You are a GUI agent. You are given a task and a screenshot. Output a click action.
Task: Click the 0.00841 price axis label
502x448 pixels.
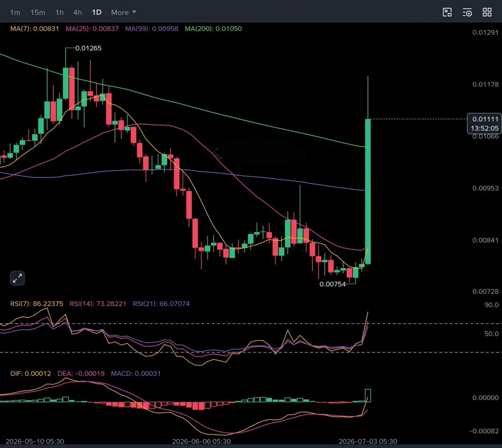[485, 240]
